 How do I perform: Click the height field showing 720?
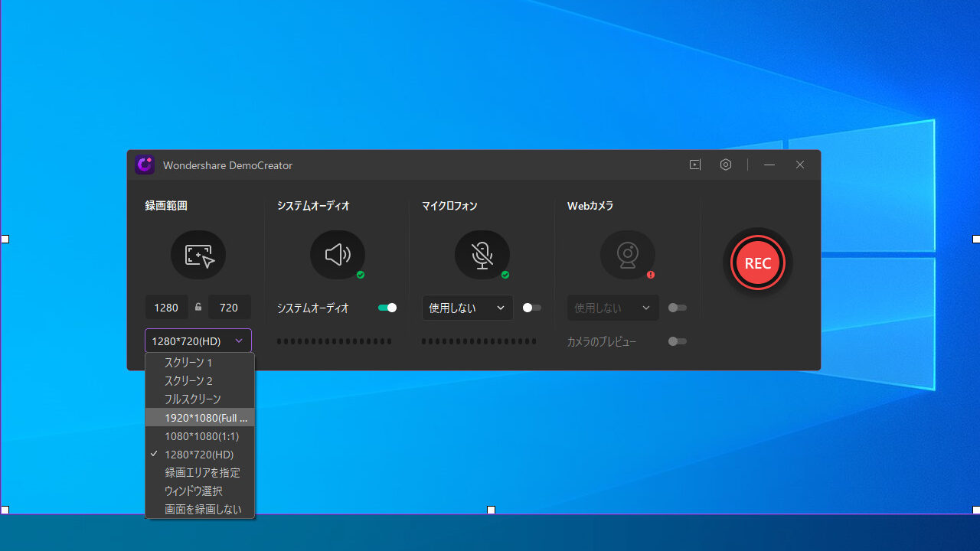pyautogui.click(x=229, y=308)
